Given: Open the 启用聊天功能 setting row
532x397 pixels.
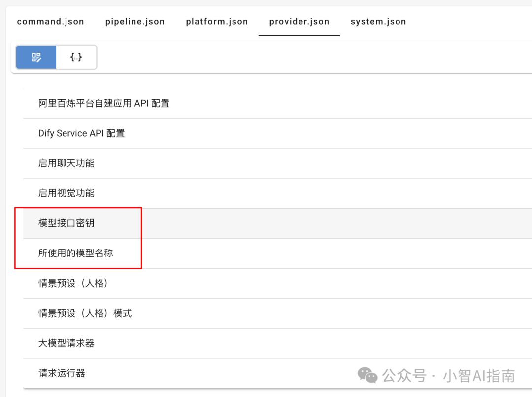Looking at the screenshot, I should pyautogui.click(x=66, y=163).
